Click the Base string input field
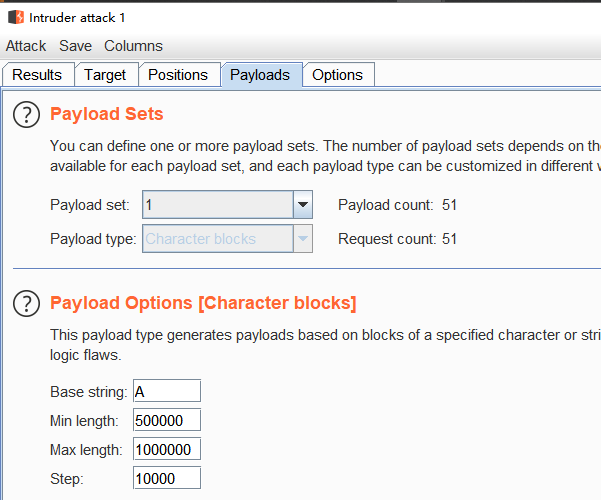The image size is (601, 500). pyautogui.click(x=167, y=391)
